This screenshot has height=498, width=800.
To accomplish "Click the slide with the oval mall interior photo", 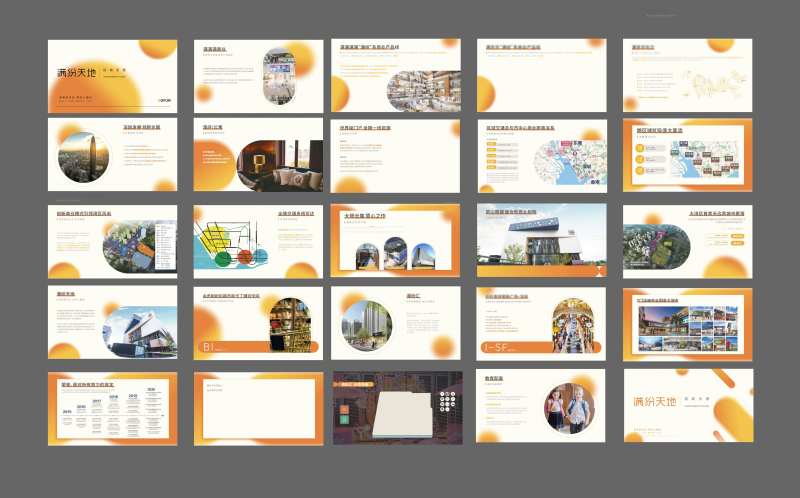I will (x=258, y=76).
